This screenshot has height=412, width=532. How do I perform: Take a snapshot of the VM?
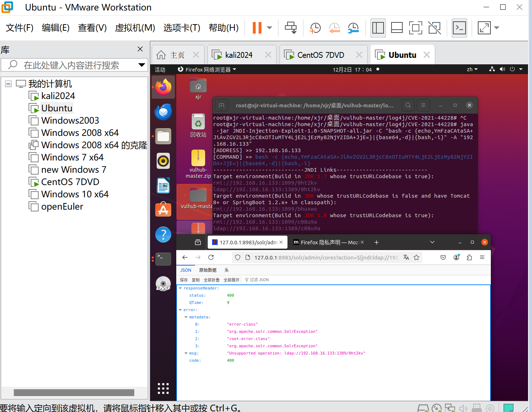[x=315, y=28]
